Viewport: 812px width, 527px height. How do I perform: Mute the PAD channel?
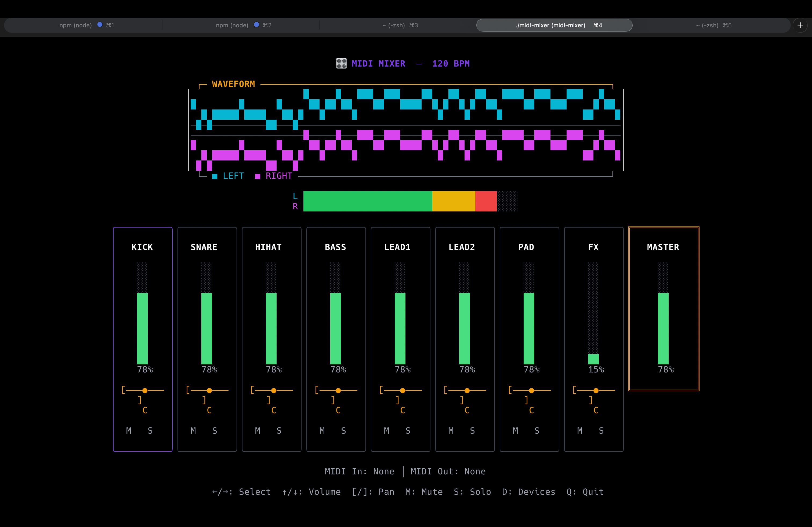516,430
